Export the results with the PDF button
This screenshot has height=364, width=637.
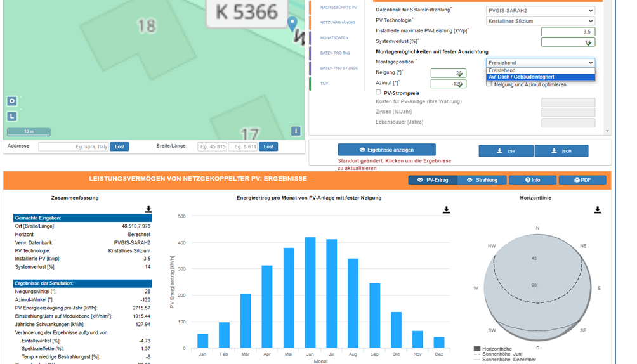582,180
